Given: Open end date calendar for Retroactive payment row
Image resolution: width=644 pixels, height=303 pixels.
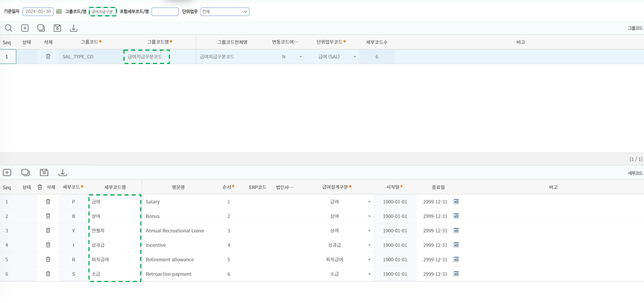Looking at the screenshot, I should tap(456, 274).
